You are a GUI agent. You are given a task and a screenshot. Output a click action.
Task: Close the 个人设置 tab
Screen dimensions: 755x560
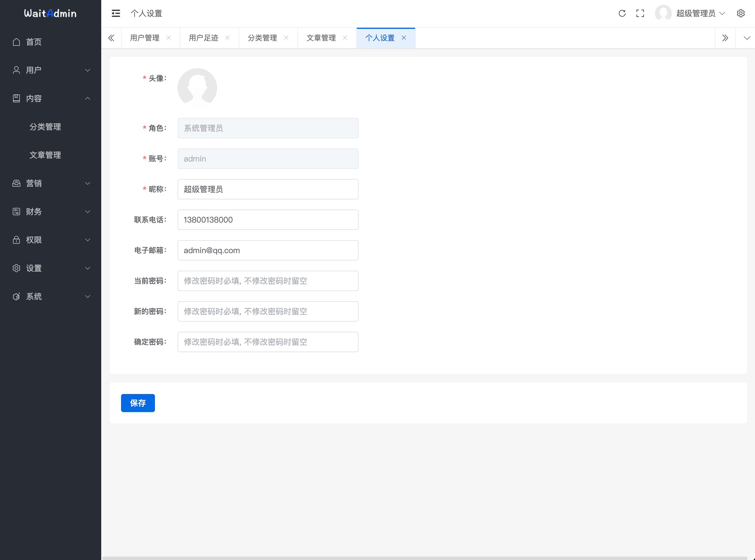(404, 38)
